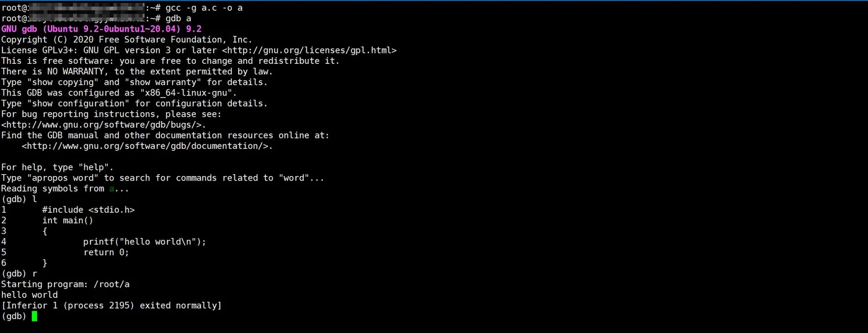Click the green terminal cursor at gdb prompt
The height and width of the screenshot is (333, 868).
35,316
